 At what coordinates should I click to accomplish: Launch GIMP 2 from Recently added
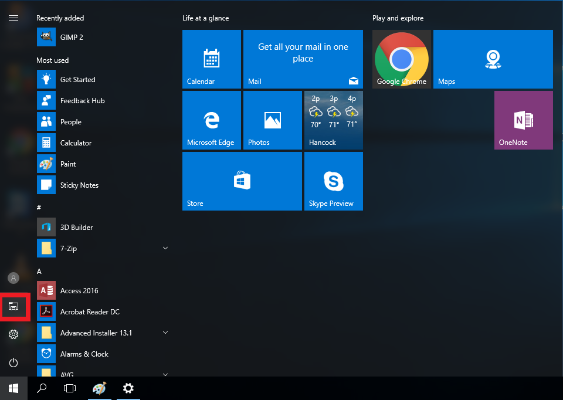pyautogui.click(x=103, y=37)
